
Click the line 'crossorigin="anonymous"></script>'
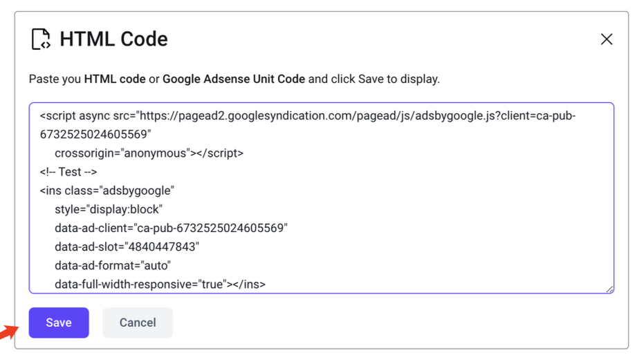149,153
